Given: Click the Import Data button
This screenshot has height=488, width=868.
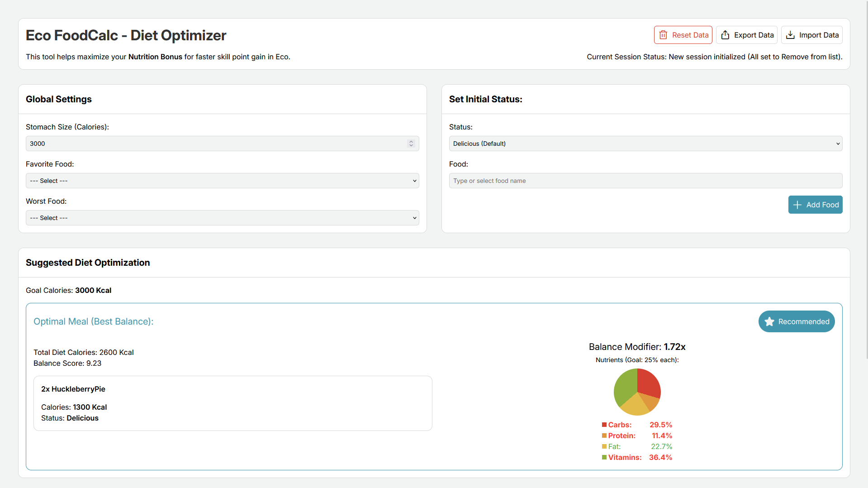Looking at the screenshot, I should (x=811, y=35).
